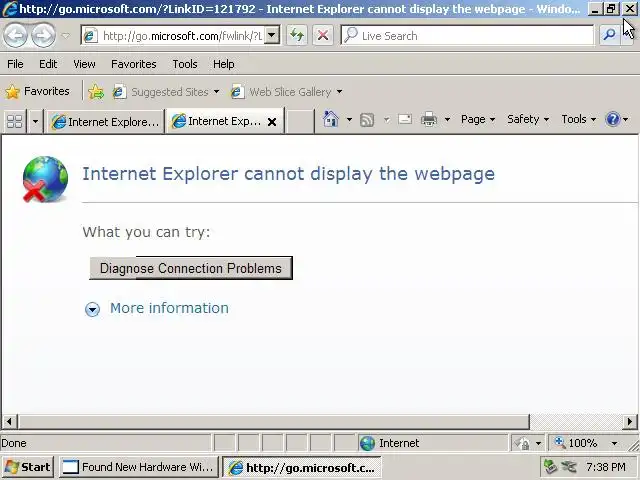640x480 pixels.
Task: Click go.microsoft.com taskbar button
Action: click(x=302, y=467)
